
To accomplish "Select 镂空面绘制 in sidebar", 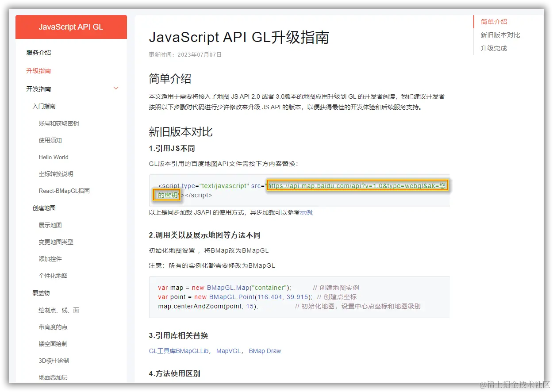I will (53, 344).
